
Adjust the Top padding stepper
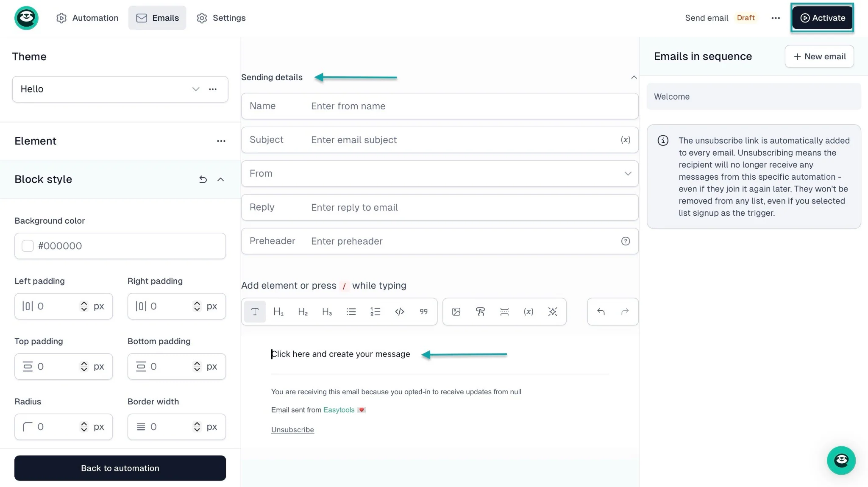click(x=84, y=366)
